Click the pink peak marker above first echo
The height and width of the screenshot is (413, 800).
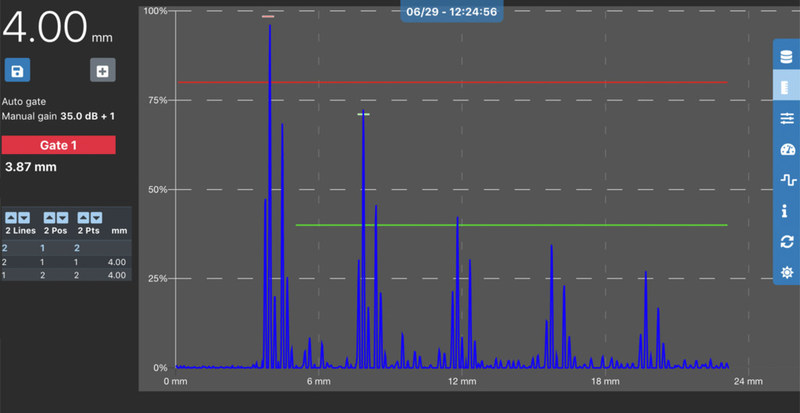(268, 17)
